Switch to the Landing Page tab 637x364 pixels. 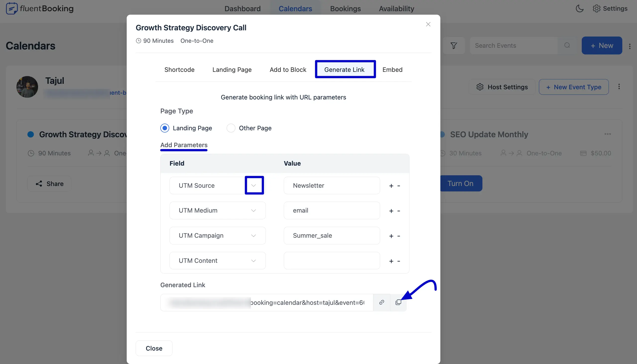pos(232,70)
